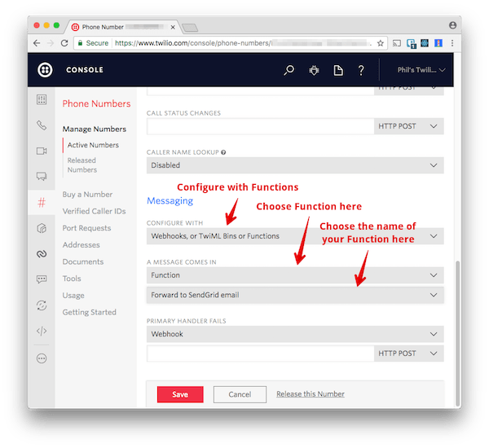489x448 pixels.
Task: Open the fallback HTTP POST method dropdown
Action: click(408, 354)
